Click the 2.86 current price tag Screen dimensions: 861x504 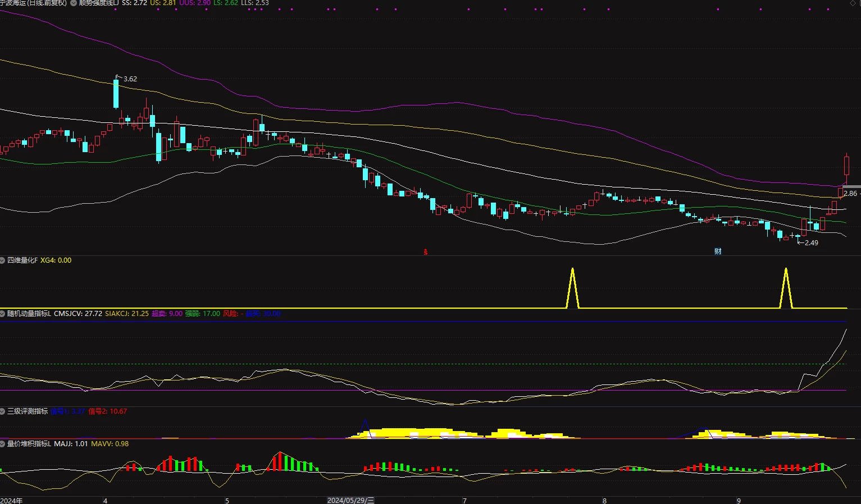(850, 193)
